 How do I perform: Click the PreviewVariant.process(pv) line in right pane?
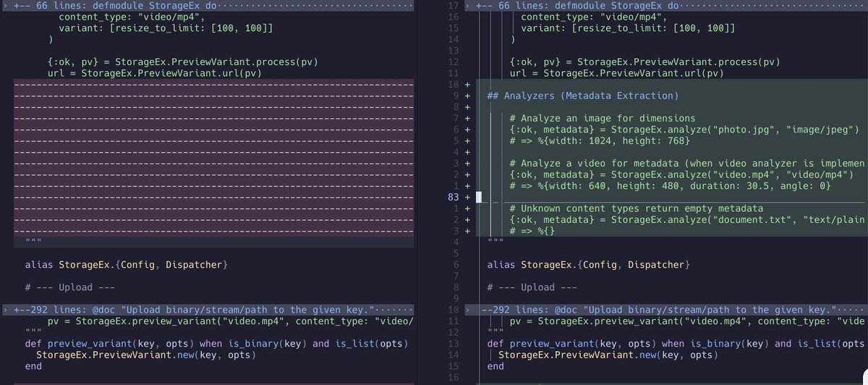point(646,62)
